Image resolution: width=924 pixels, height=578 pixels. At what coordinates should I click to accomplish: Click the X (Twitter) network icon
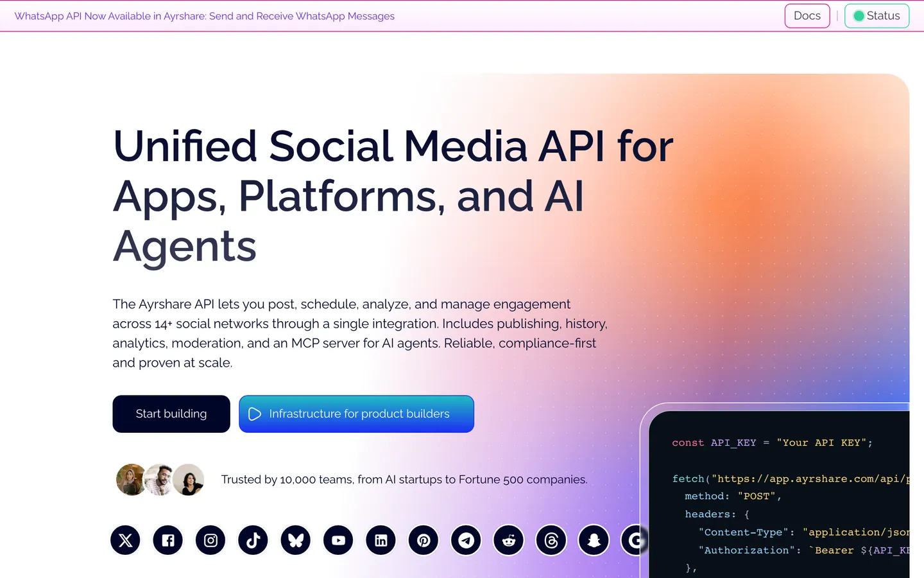(x=125, y=540)
